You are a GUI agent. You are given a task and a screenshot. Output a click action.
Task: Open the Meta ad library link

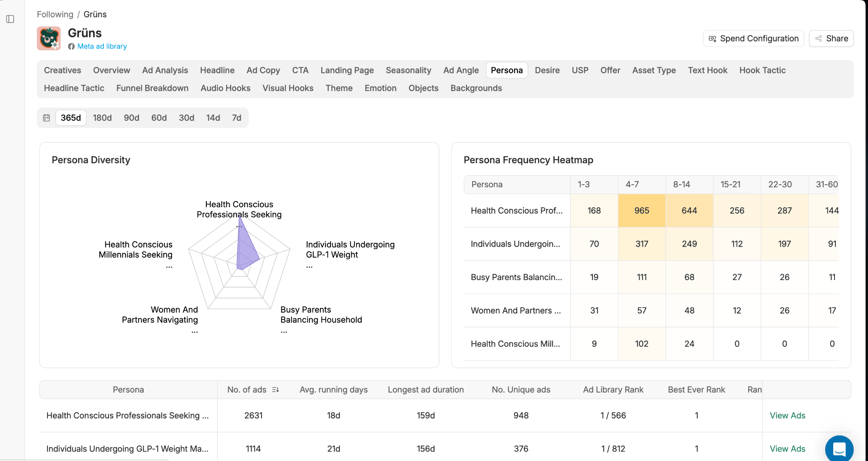[102, 46]
